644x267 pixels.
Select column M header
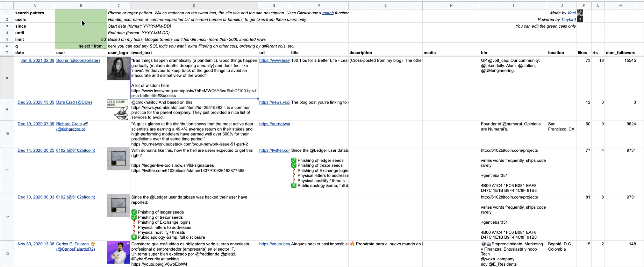(x=621, y=5)
